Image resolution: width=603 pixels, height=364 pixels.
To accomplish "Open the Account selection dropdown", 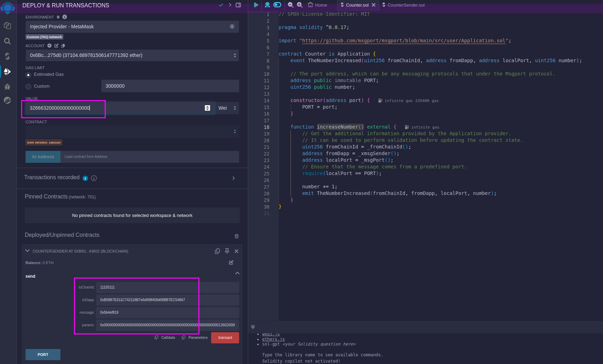I will click(132, 55).
